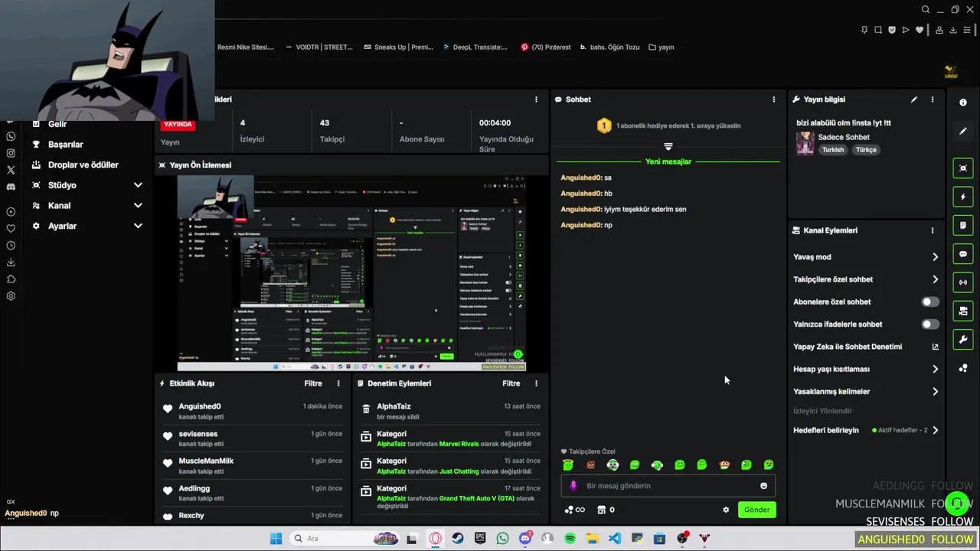Click the taskbar Ara search box

[x=345, y=539]
